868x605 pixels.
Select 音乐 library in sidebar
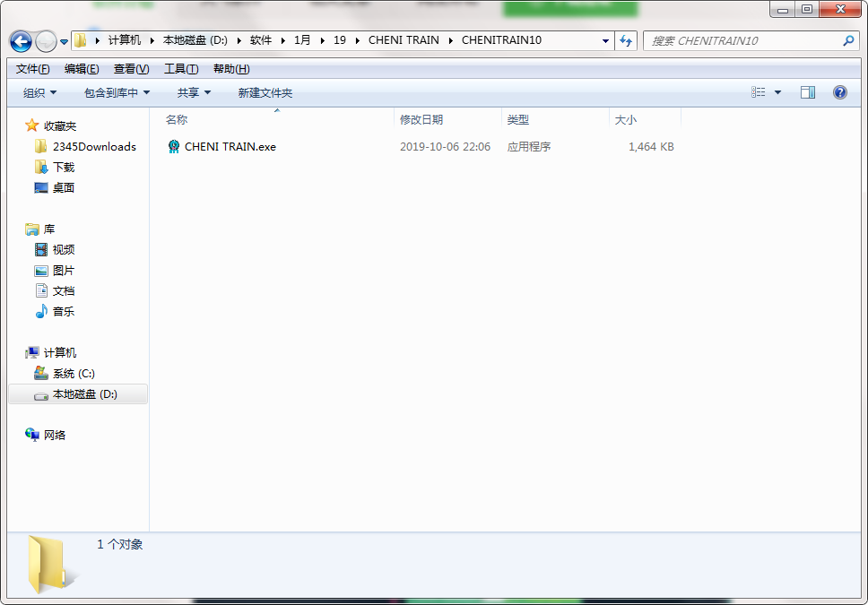point(64,312)
